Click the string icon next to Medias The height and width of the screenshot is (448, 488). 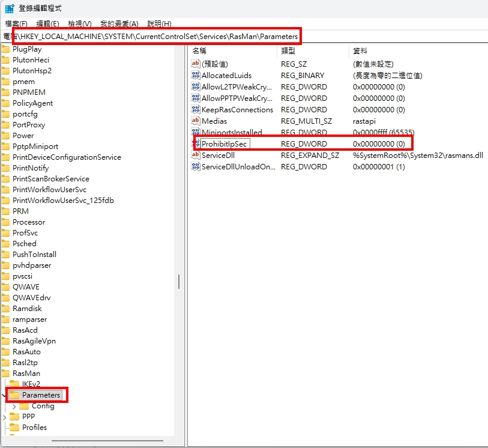tap(195, 121)
